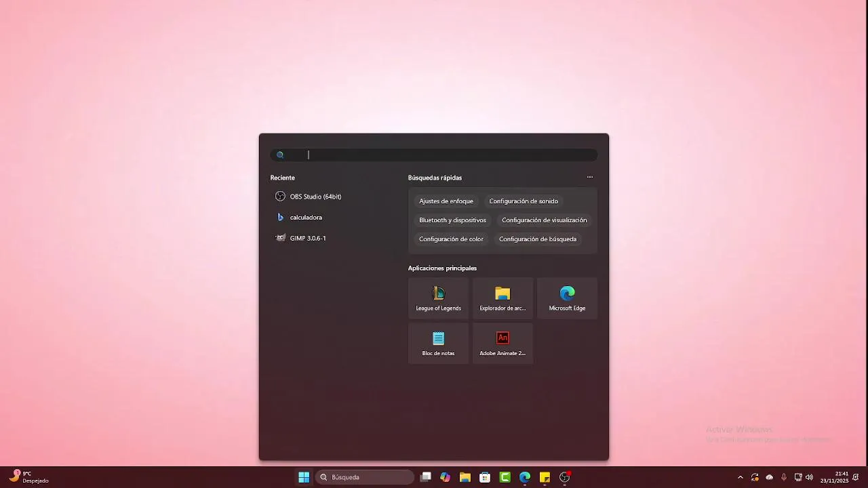Open the network tray icon
The height and width of the screenshot is (488, 868).
(x=798, y=477)
